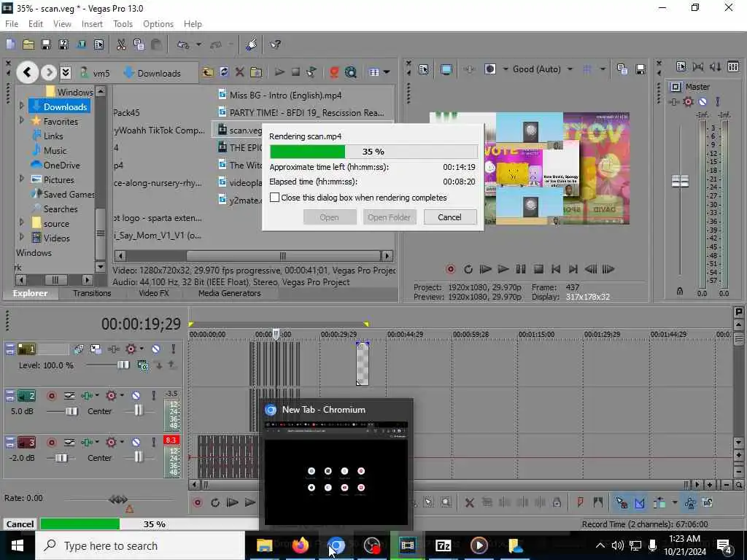Click the Explorer refresh icon
The height and width of the screenshot is (560, 747).
224,72
